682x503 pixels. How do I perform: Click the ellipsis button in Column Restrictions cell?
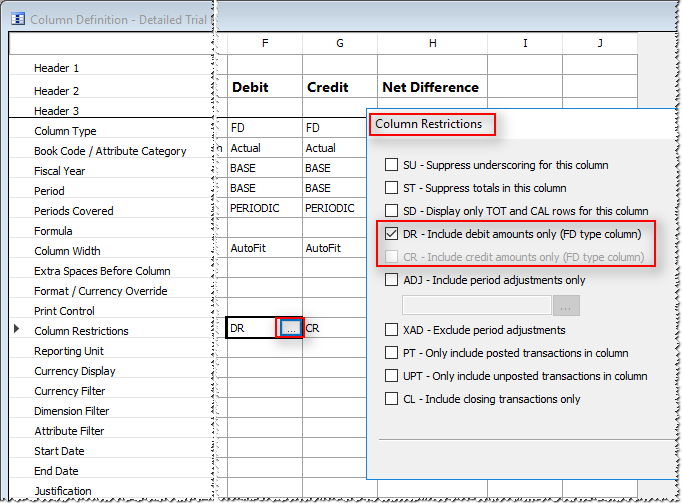[x=289, y=328]
